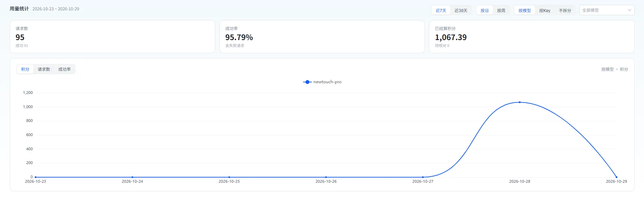This screenshot has height=200, width=644.
Task: Choose the 不拆分 breakdown option
Action: coord(565,11)
